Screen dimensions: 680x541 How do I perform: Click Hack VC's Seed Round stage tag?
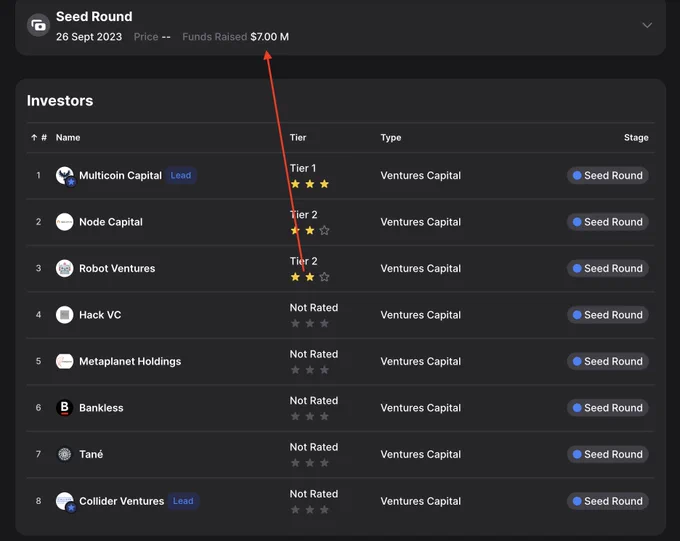pos(608,315)
